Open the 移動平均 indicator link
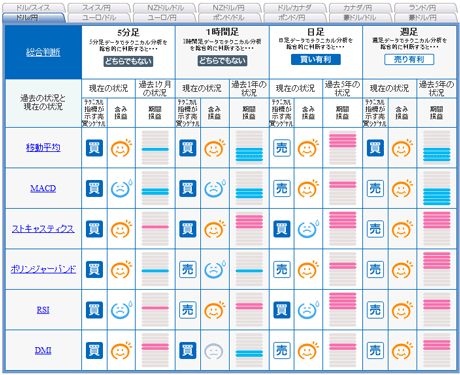The width and height of the screenshot is (460, 375). pos(43,148)
